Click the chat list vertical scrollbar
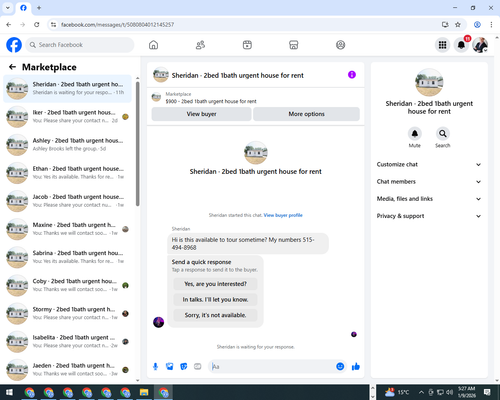 pos(138,143)
